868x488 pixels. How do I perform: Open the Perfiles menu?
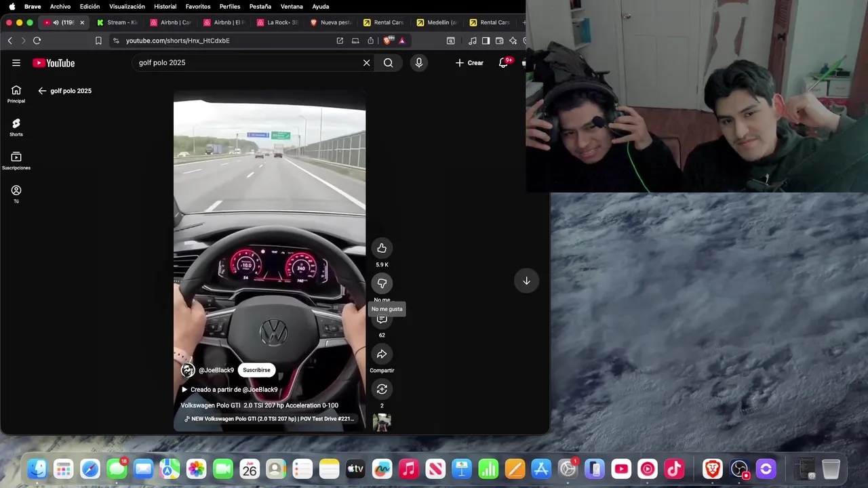tap(230, 6)
